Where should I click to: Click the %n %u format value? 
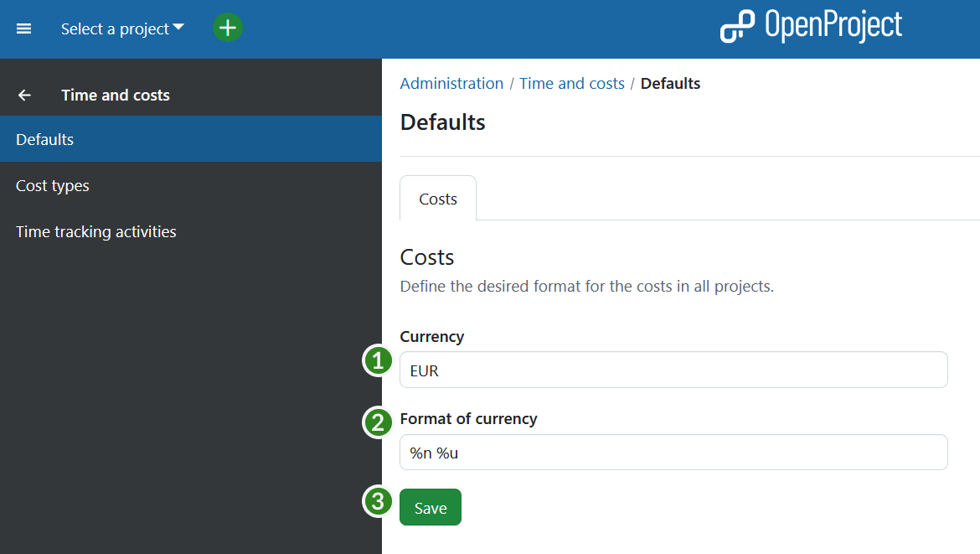(x=431, y=451)
